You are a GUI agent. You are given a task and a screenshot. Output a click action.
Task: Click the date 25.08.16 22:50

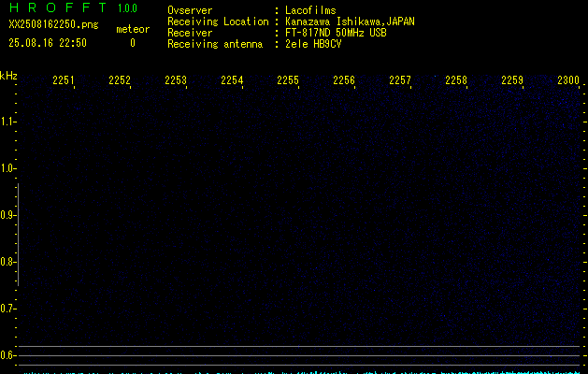tap(48, 43)
